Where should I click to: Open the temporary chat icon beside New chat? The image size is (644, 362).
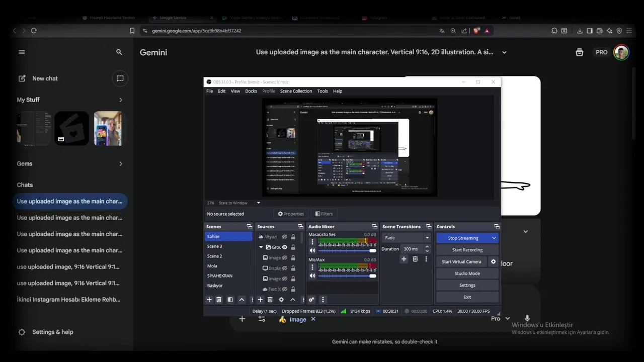120,78
